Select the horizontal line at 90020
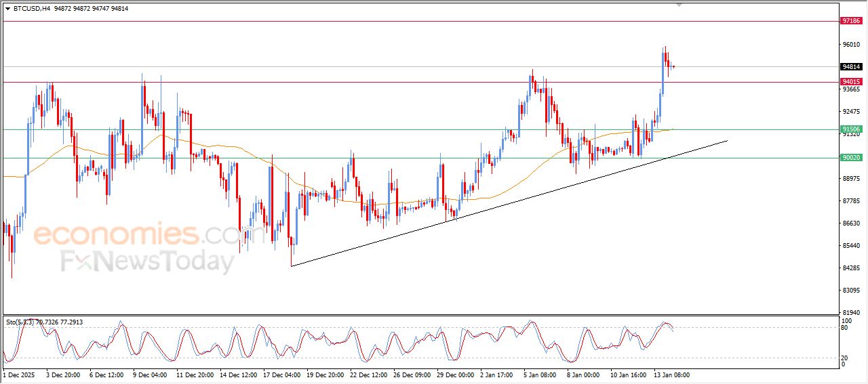 click(x=420, y=158)
